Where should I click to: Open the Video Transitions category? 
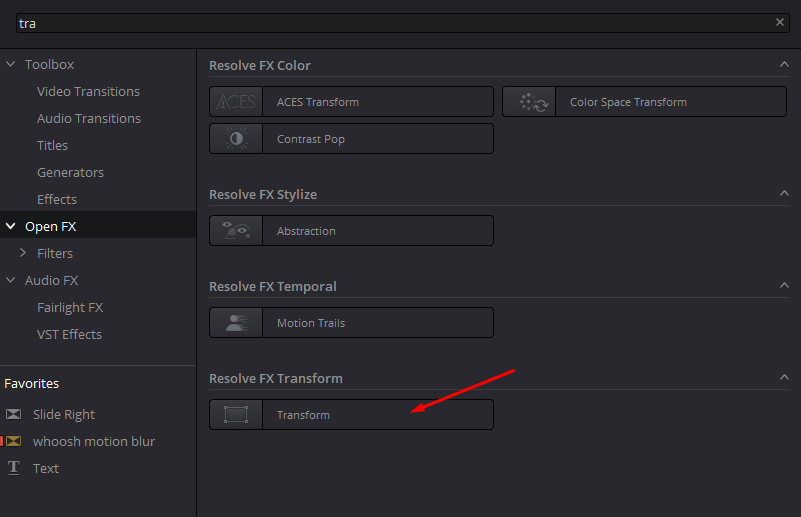click(88, 91)
